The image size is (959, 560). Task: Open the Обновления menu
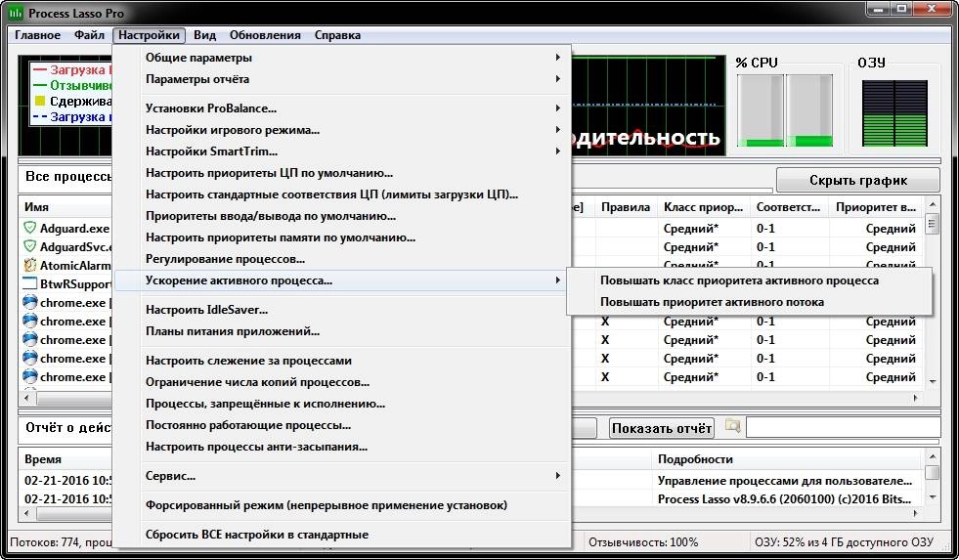[265, 35]
